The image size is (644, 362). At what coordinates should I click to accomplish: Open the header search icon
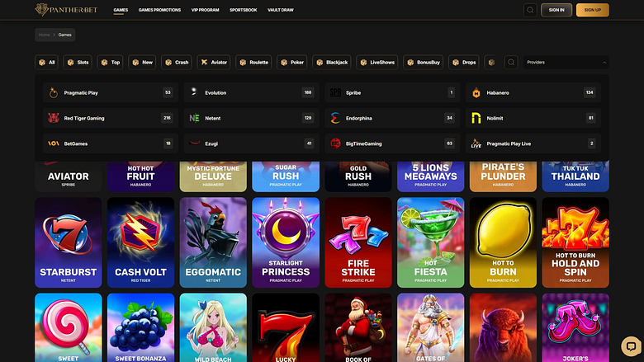[530, 10]
